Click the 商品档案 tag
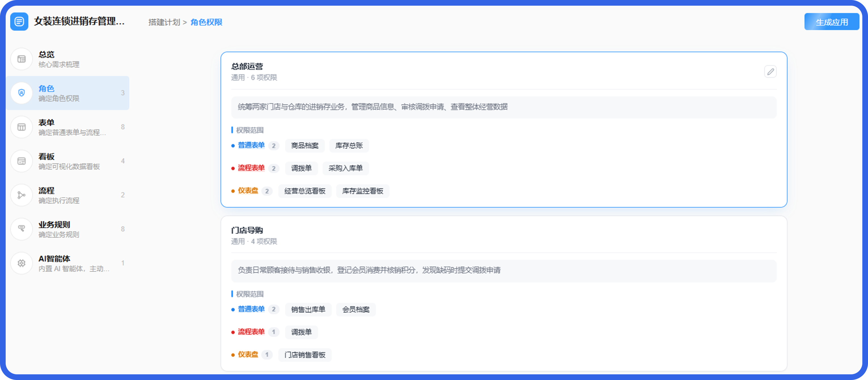 [305, 146]
